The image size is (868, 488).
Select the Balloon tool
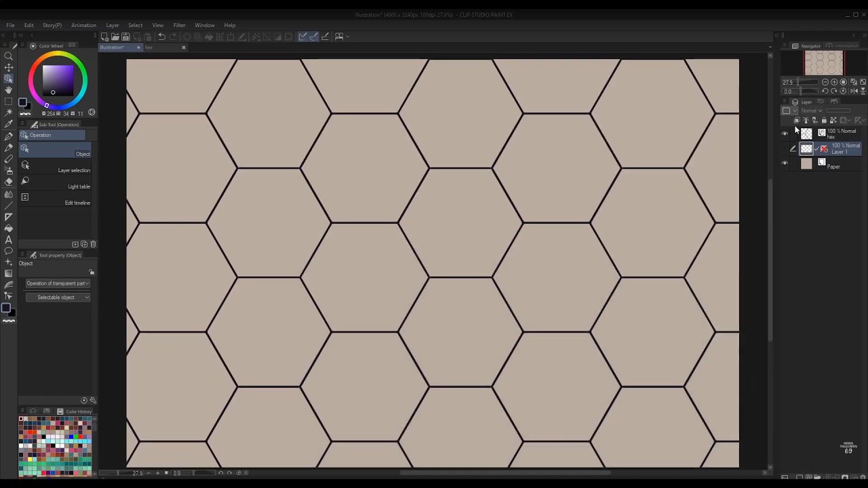pyautogui.click(x=8, y=251)
